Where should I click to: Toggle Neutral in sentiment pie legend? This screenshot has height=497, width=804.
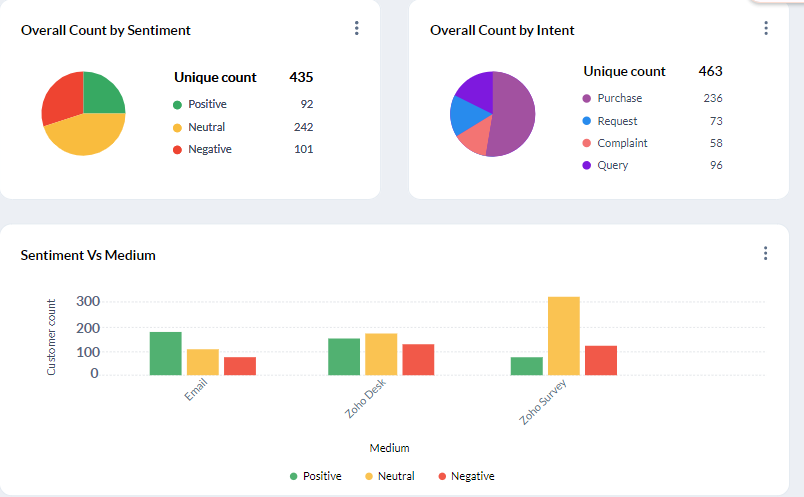click(206, 127)
